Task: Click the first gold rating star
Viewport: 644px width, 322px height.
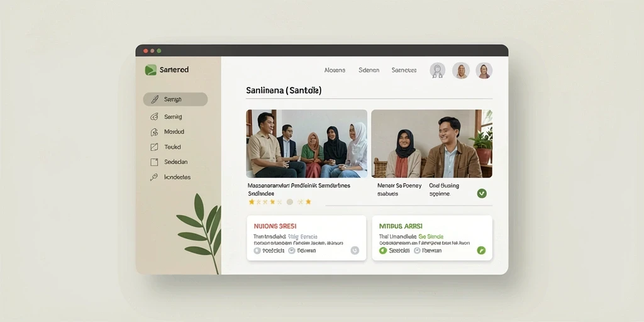Action: 252,202
